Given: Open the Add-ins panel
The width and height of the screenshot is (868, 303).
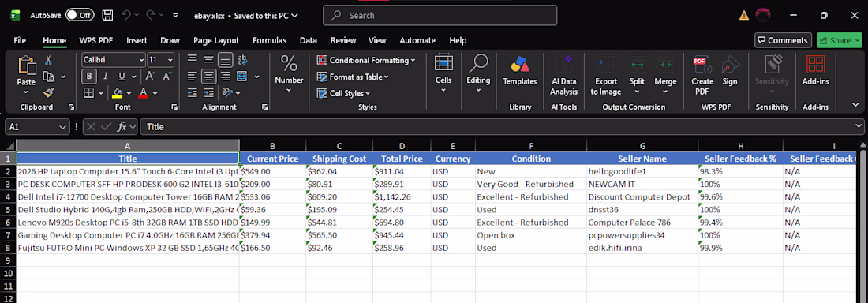Looking at the screenshot, I should click(x=815, y=71).
